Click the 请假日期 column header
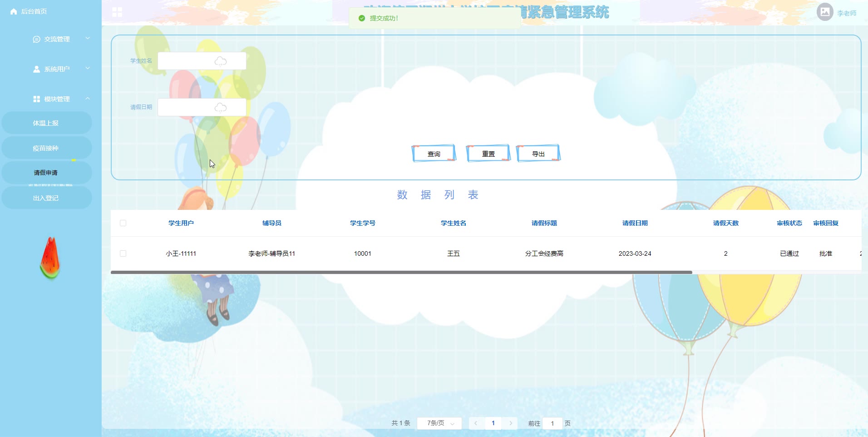 click(635, 223)
